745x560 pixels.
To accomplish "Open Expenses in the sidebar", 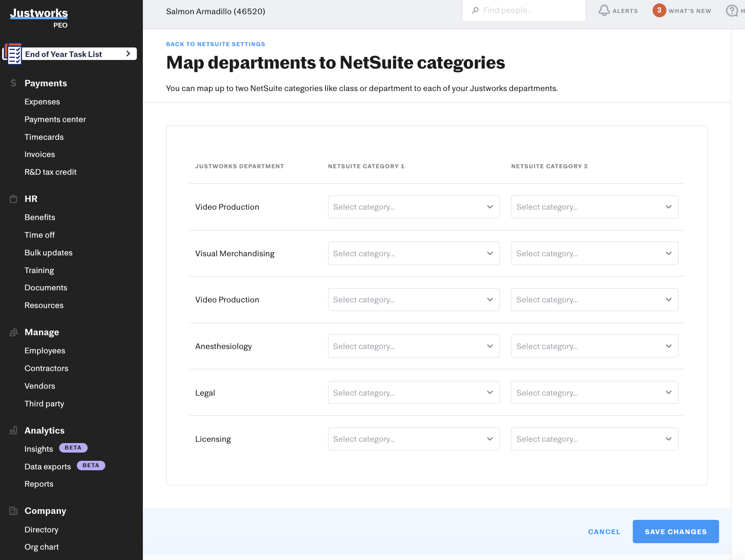I will click(x=42, y=102).
